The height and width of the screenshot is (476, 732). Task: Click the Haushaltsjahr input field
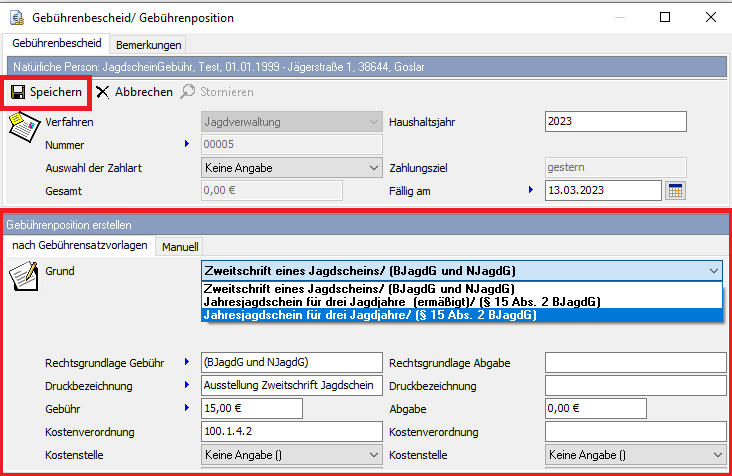click(x=615, y=122)
